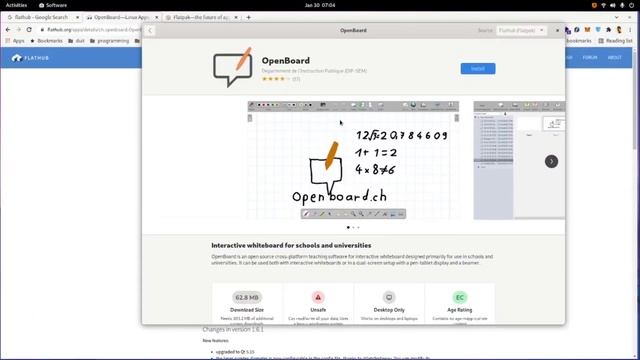
Task: Click the blue shield extension icon in browser
Action: click(x=598, y=30)
